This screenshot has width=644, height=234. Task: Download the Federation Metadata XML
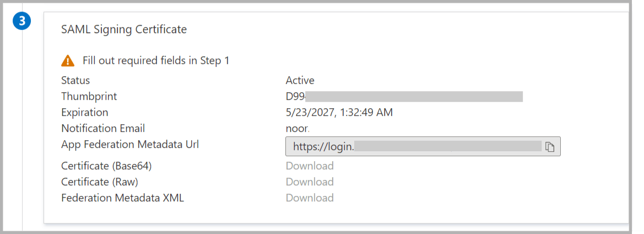(x=310, y=198)
